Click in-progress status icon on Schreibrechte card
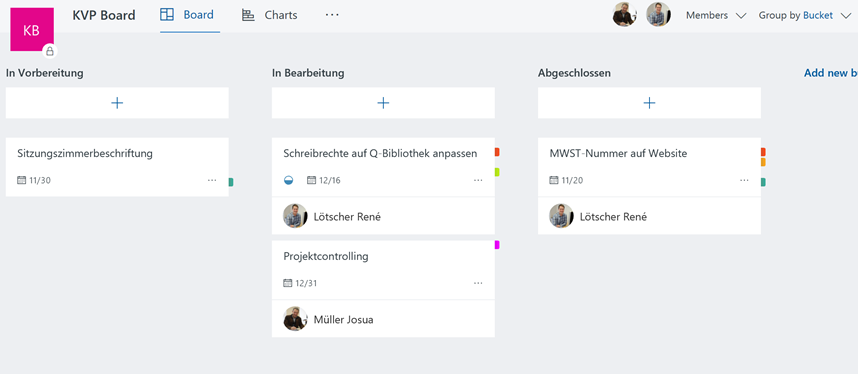 [288, 180]
